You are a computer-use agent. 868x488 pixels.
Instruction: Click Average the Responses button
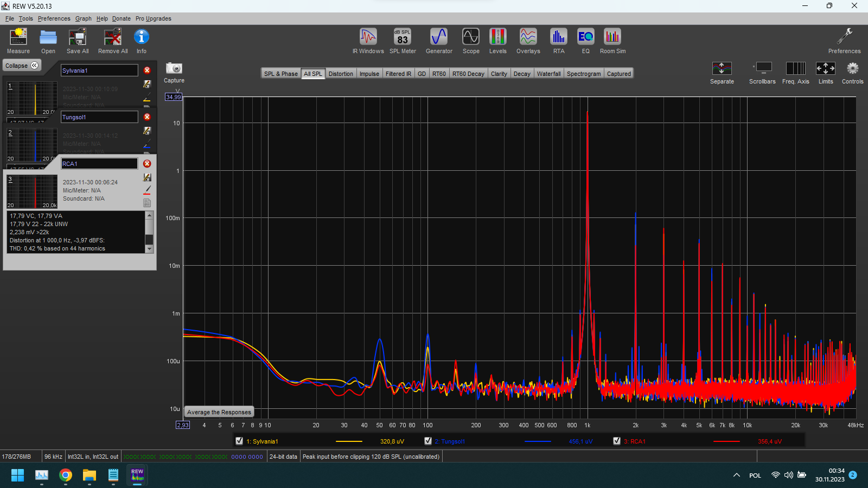[x=219, y=412]
